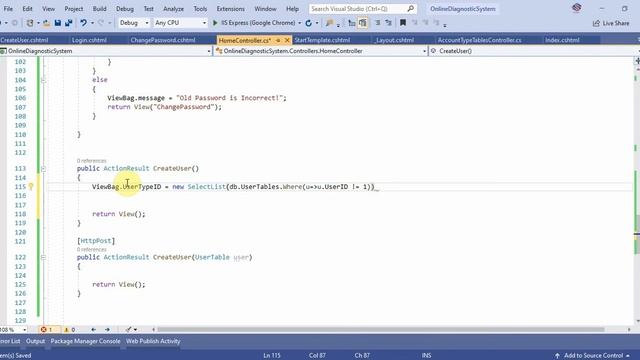Screen dimensions: 640x360
Task: Start IIS Express green play button
Action: point(215,23)
